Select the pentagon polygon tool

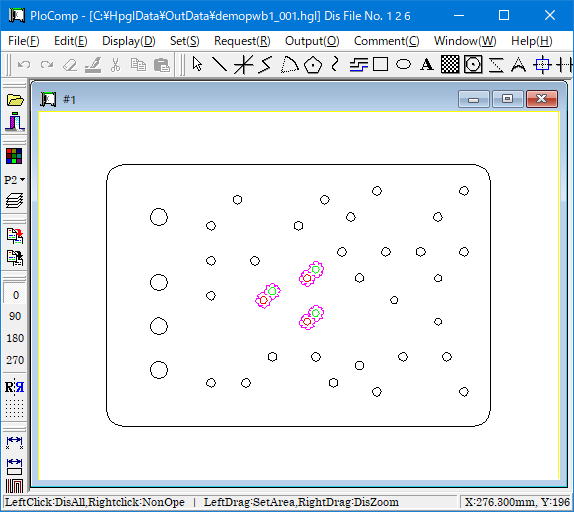pyautogui.click(x=312, y=65)
